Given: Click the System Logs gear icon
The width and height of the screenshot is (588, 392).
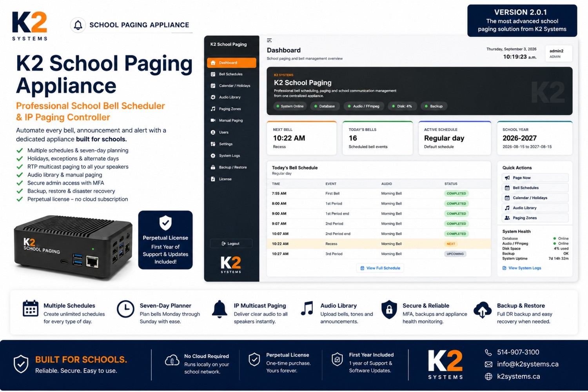Looking at the screenshot, I should pyautogui.click(x=213, y=156).
